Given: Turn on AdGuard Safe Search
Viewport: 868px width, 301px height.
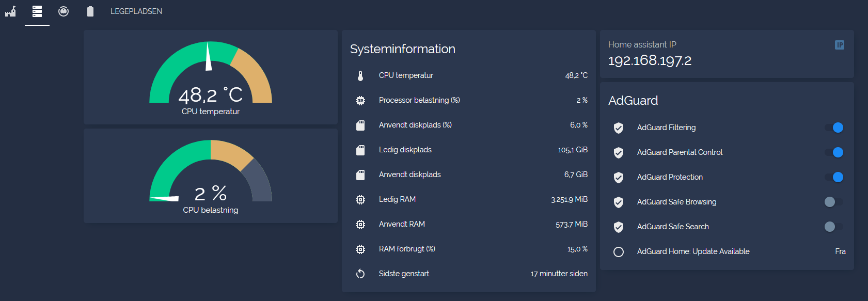Looking at the screenshot, I should (834, 227).
